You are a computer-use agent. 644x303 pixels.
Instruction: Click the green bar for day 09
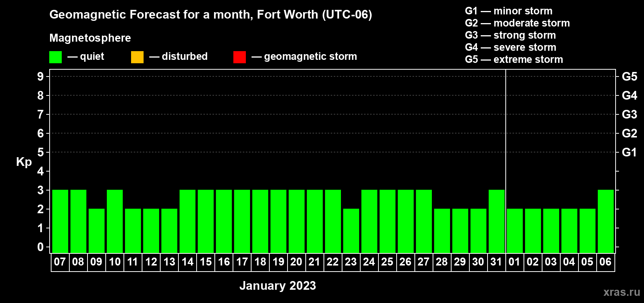(97, 231)
